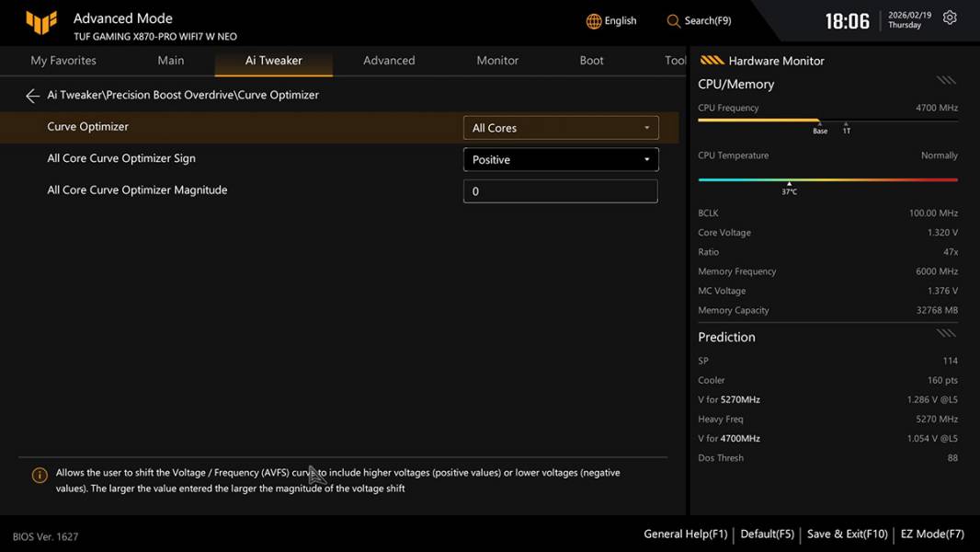The height and width of the screenshot is (552, 980).
Task: Select the My Favorites tab
Action: (x=63, y=61)
